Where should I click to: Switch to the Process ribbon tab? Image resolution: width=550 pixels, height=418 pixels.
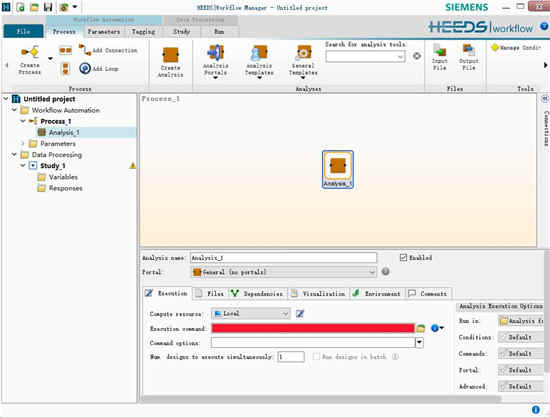point(64,32)
